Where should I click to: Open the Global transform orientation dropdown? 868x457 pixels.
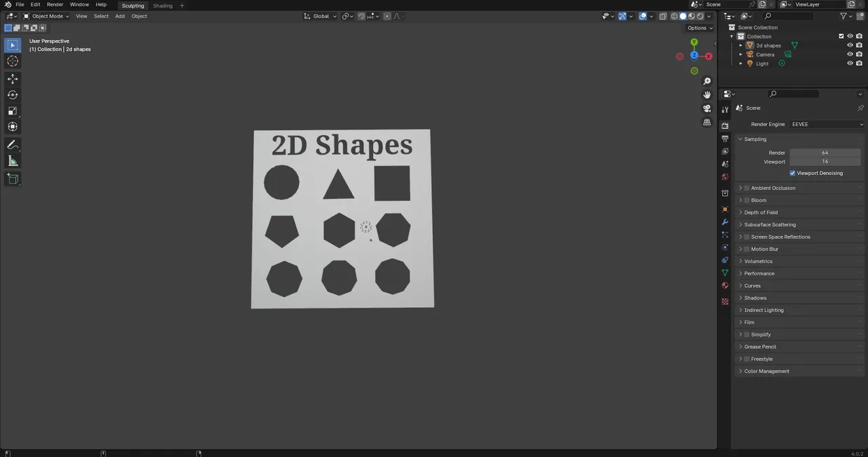[321, 16]
